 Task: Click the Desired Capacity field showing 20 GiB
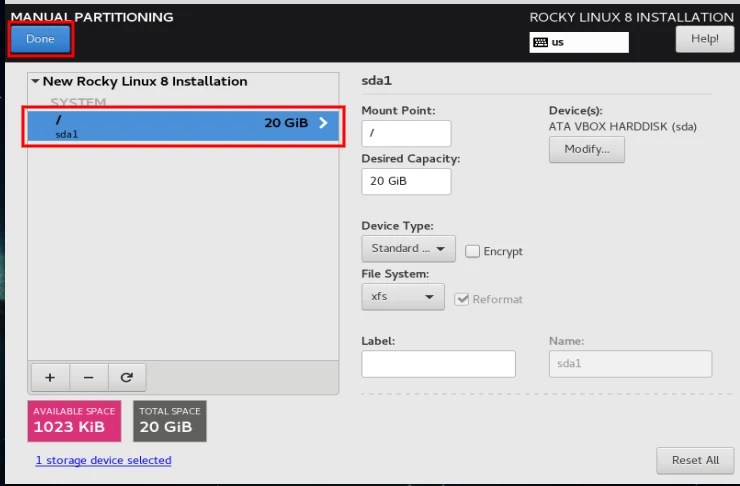(406, 182)
